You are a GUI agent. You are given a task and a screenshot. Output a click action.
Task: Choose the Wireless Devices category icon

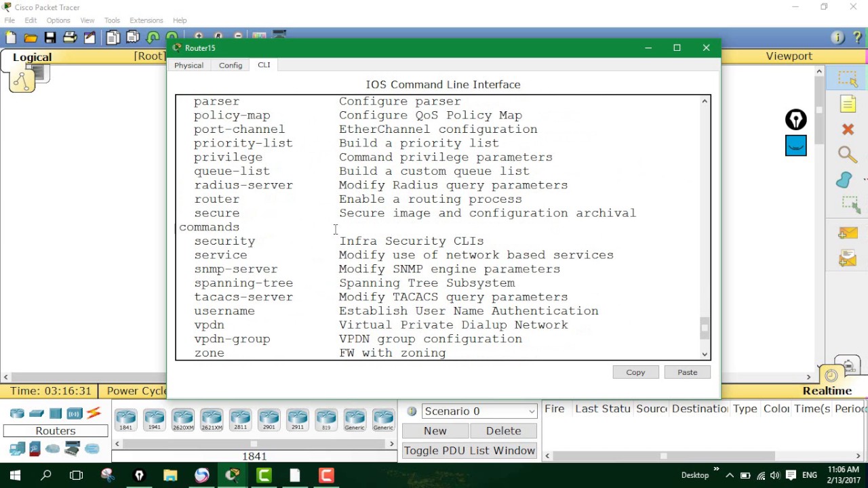[x=75, y=413]
